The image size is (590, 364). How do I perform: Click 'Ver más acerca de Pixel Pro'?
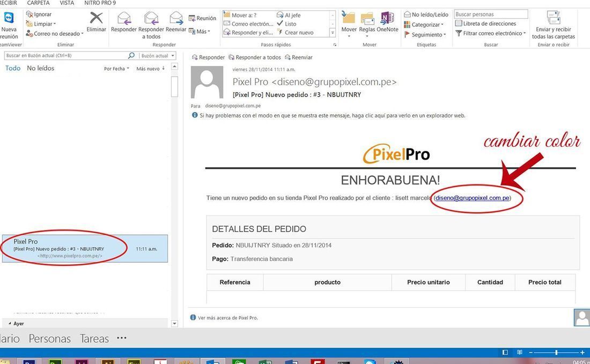228,318
